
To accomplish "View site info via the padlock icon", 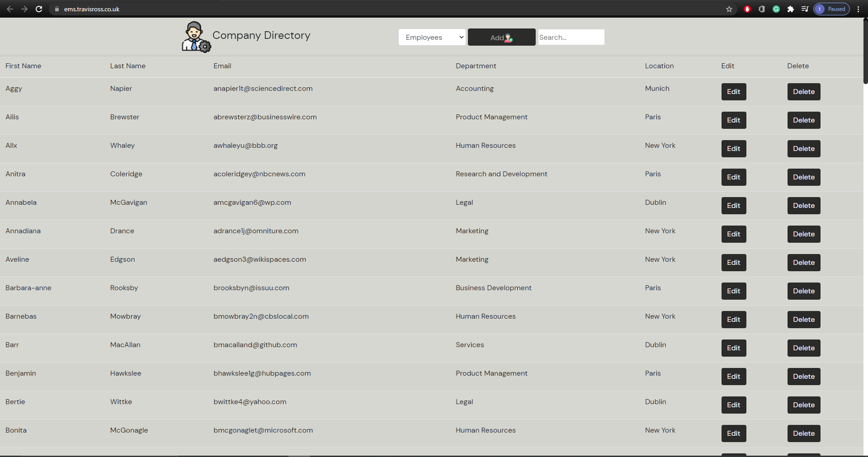I will point(57,9).
